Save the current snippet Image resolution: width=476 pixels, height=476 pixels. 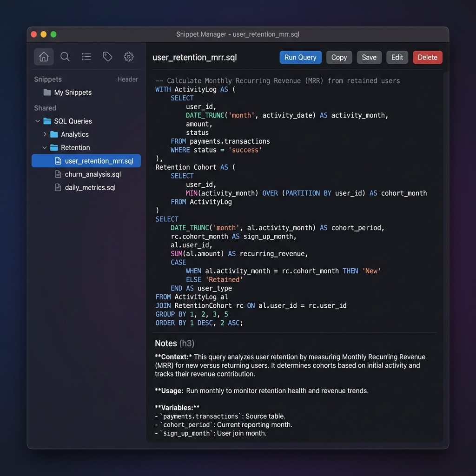coord(369,57)
